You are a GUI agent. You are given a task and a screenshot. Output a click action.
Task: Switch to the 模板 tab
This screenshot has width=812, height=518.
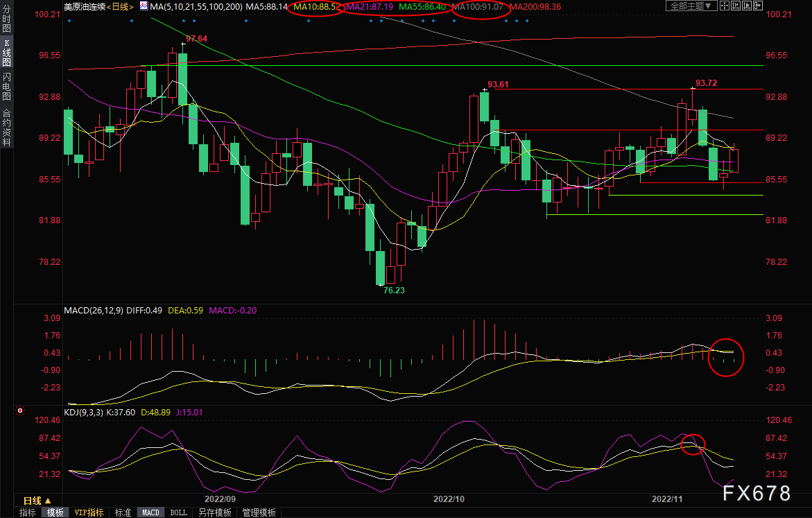pos(55,512)
